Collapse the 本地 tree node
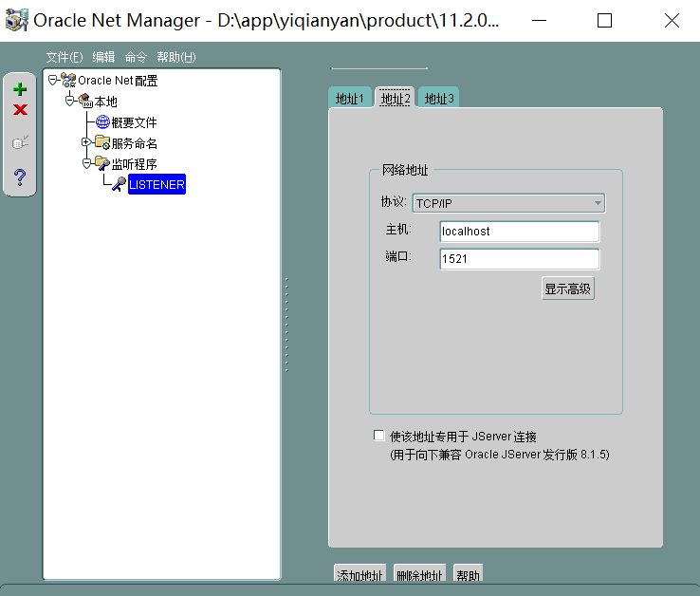This screenshot has width=700, height=596. pyautogui.click(x=69, y=101)
